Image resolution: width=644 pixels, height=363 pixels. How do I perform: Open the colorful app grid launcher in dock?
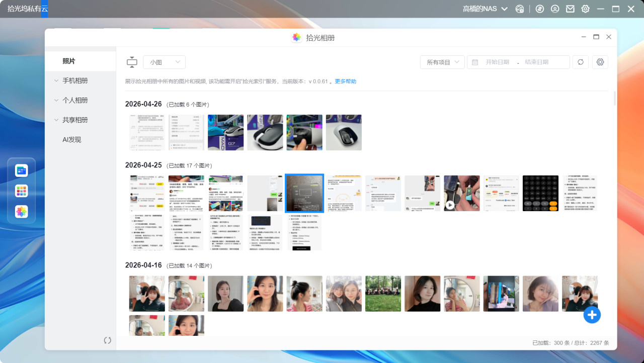point(21,191)
